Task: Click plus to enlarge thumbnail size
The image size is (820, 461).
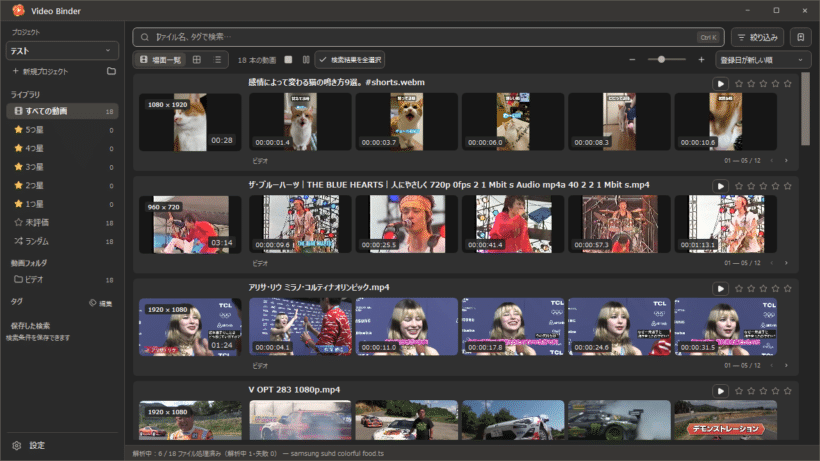Action: point(701,60)
